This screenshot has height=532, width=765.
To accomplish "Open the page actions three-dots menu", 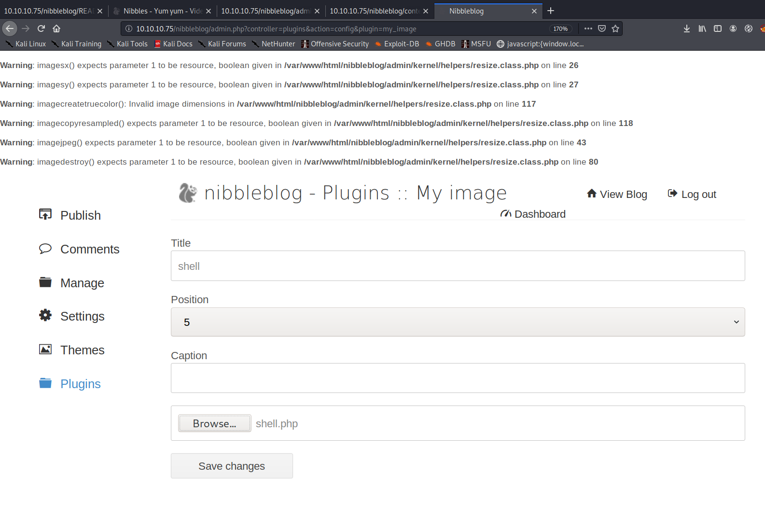I will click(588, 28).
